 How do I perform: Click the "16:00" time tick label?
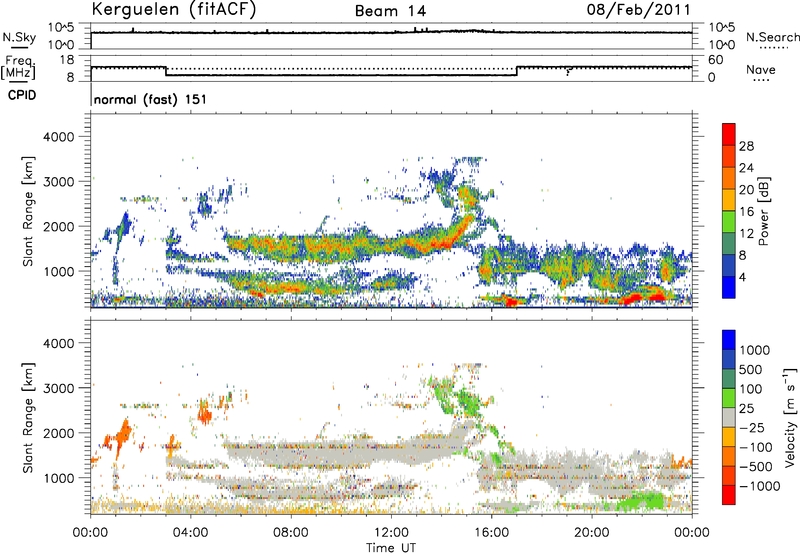coord(491,533)
